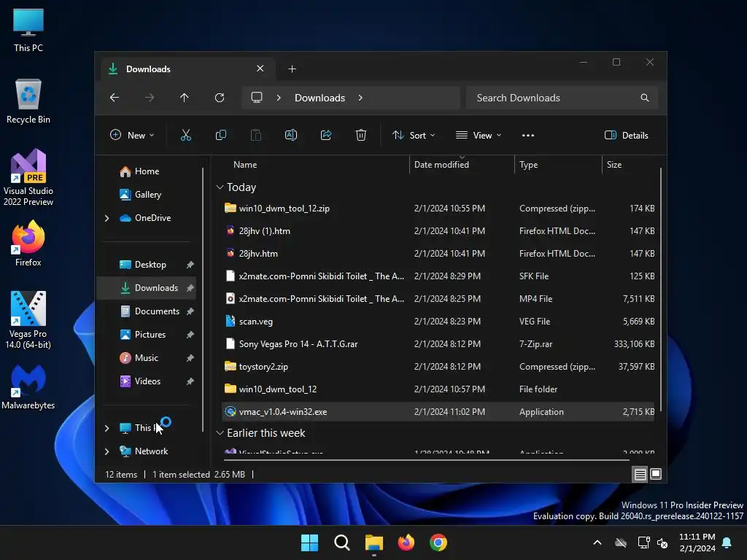The image size is (747, 560).
Task: Click the Delete trash can icon
Action: pyautogui.click(x=361, y=135)
